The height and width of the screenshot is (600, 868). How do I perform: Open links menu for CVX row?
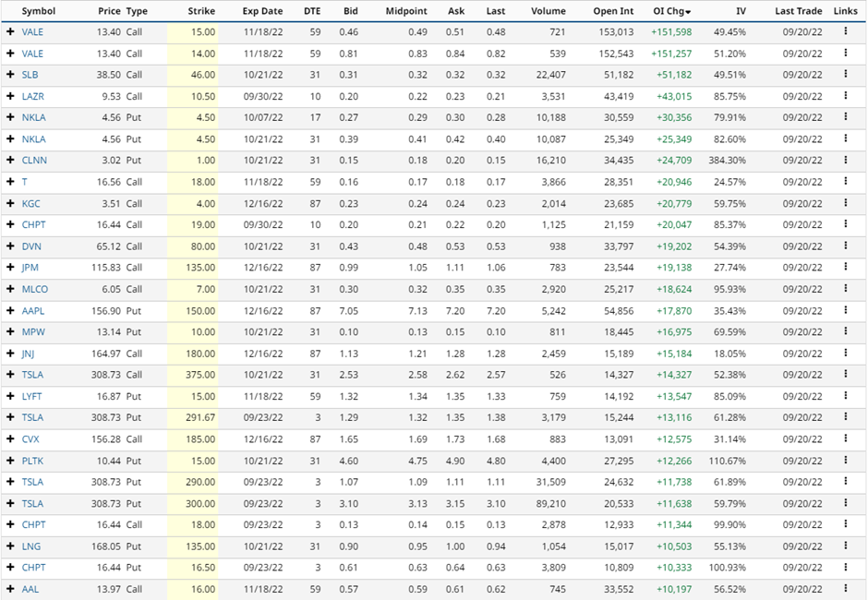click(x=845, y=438)
